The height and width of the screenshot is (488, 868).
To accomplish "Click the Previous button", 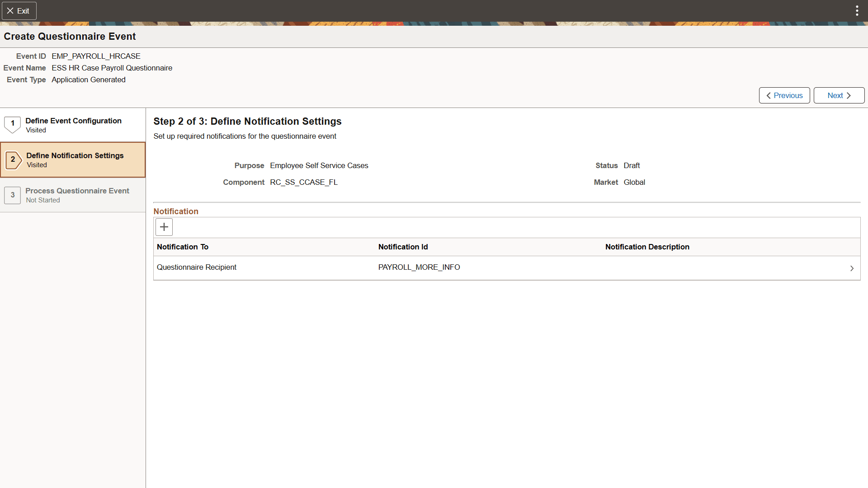I will pos(784,95).
